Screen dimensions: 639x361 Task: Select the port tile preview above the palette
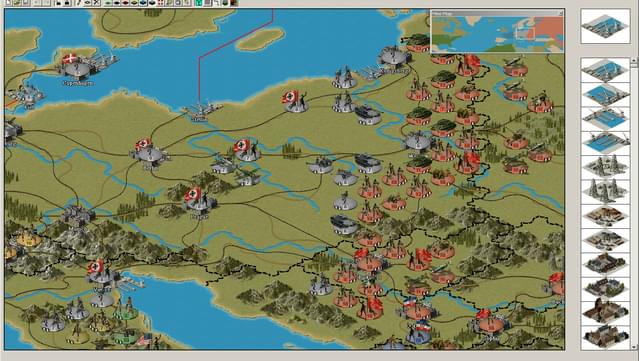click(605, 26)
